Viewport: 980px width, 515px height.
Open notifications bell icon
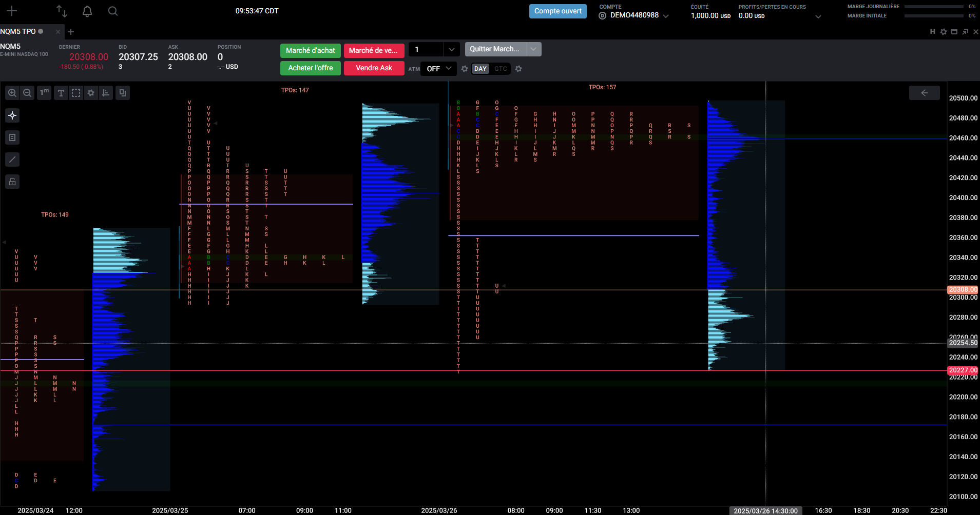(x=87, y=11)
